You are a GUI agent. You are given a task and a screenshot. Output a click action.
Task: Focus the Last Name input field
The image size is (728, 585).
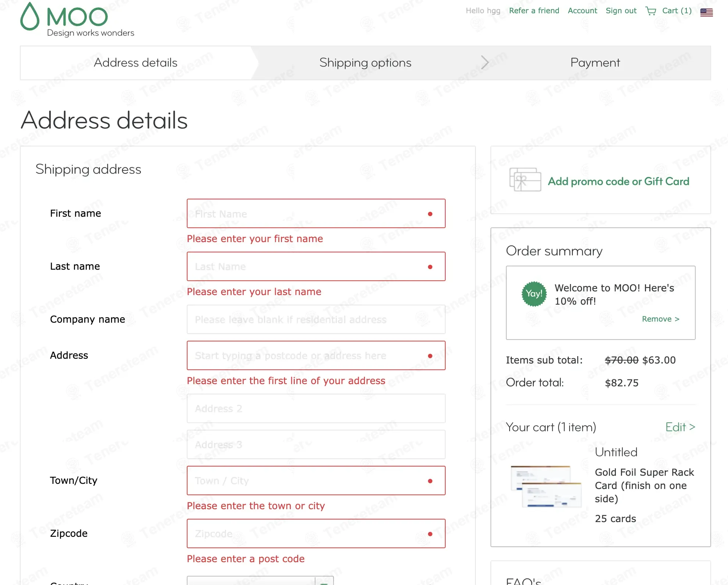[316, 266]
